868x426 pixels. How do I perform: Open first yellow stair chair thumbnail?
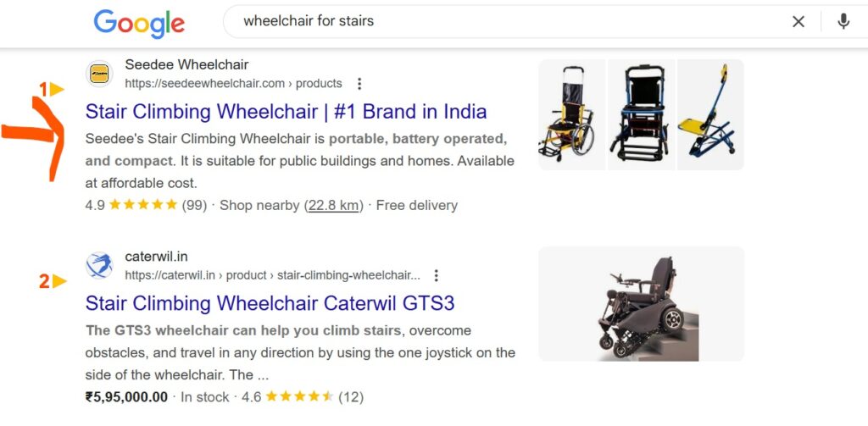(572, 114)
